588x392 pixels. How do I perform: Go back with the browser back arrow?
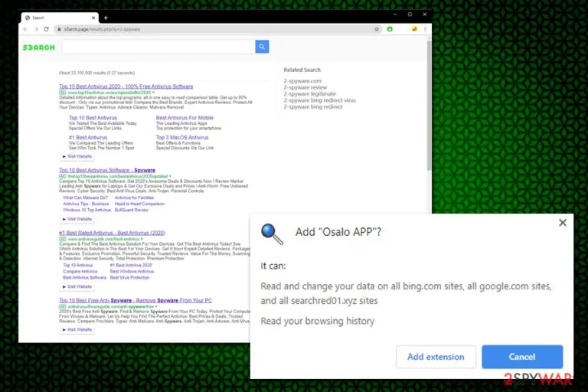[x=25, y=29]
